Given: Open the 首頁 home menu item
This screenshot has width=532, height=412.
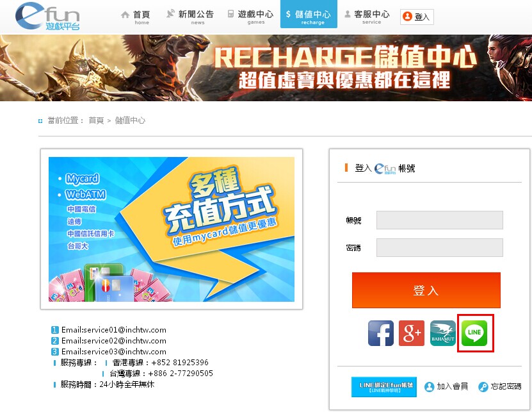Looking at the screenshot, I should coord(135,17).
